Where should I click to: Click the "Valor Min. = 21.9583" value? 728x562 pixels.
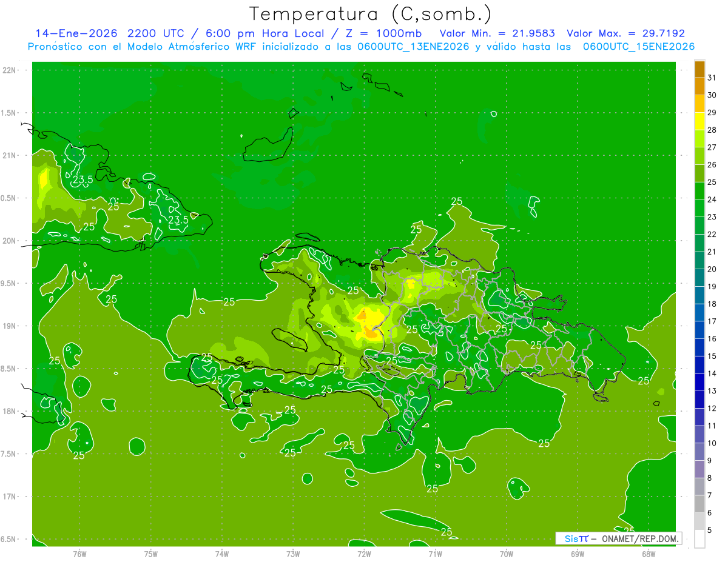point(497,33)
